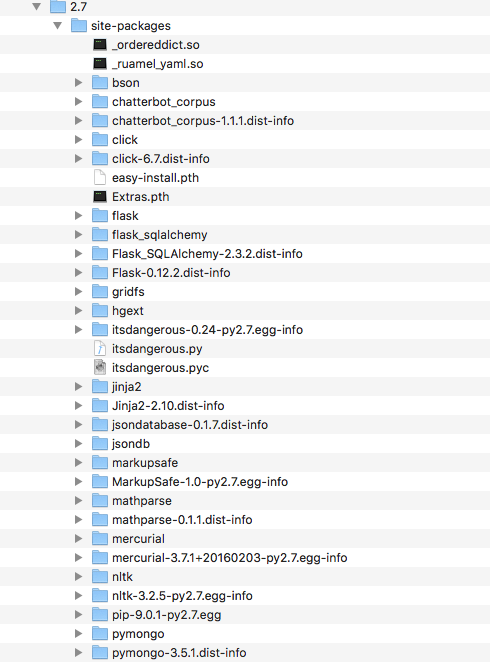Click the nltk-3.2.5-py2.7.egg-info folder icon
Viewport: 490px width, 664px height.
point(100,595)
